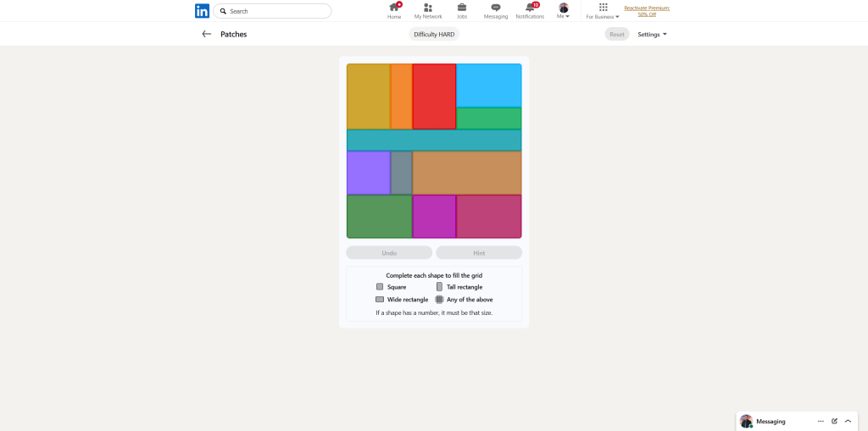Select the tan brown wide patch
This screenshot has height=431, width=868.
click(x=467, y=173)
